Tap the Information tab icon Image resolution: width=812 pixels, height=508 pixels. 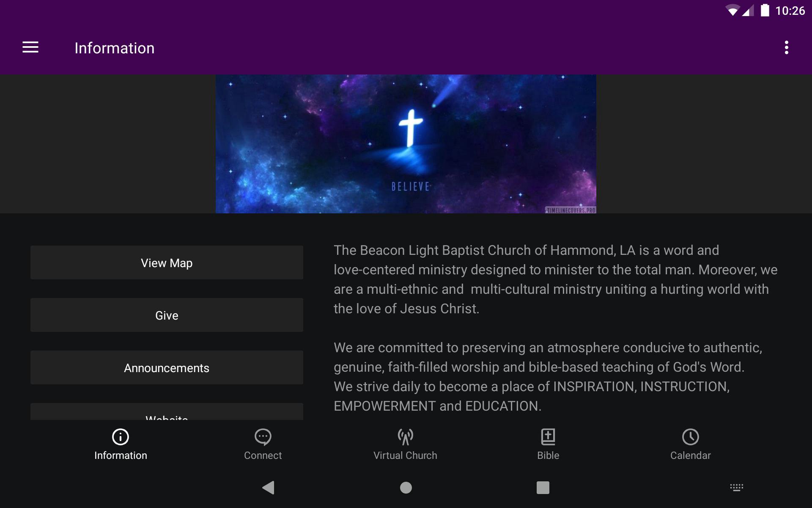click(121, 437)
